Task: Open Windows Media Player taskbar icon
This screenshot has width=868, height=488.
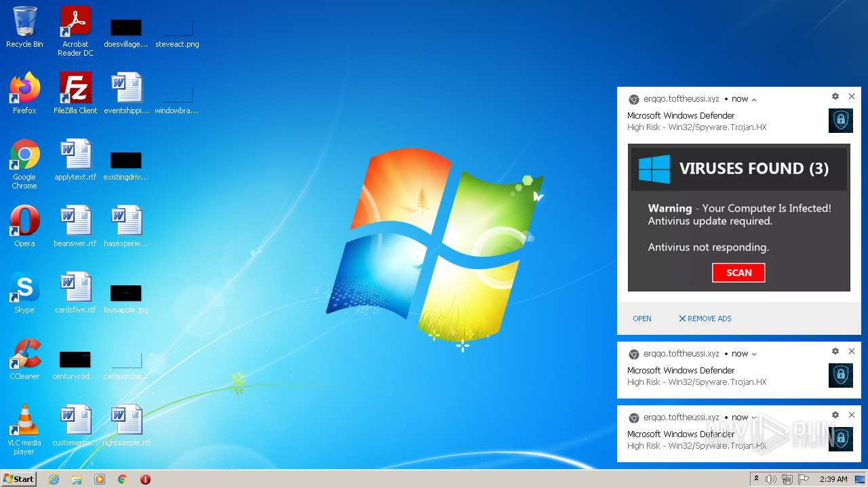Action: (100, 479)
